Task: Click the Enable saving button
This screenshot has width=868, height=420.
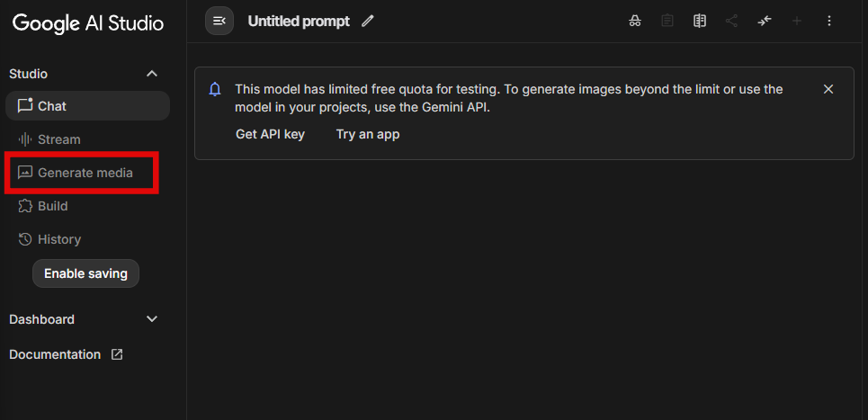Action: [x=85, y=273]
